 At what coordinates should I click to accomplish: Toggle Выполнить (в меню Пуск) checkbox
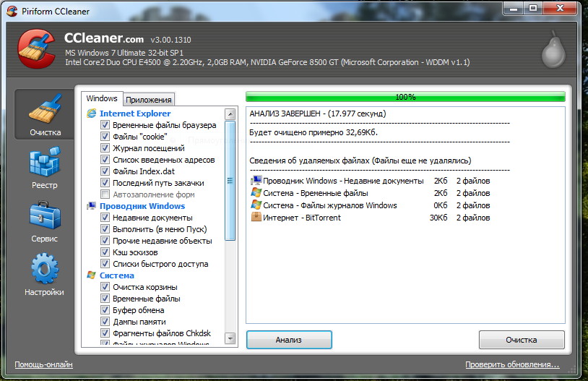105,229
